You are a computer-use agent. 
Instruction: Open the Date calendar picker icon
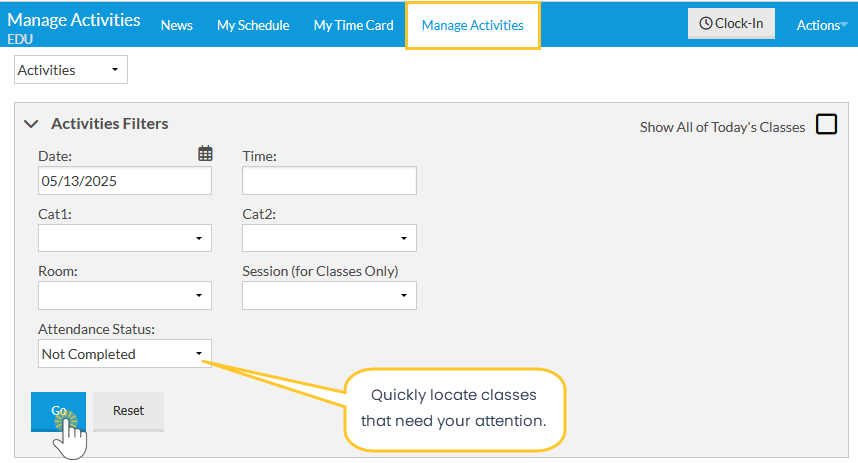click(x=205, y=154)
